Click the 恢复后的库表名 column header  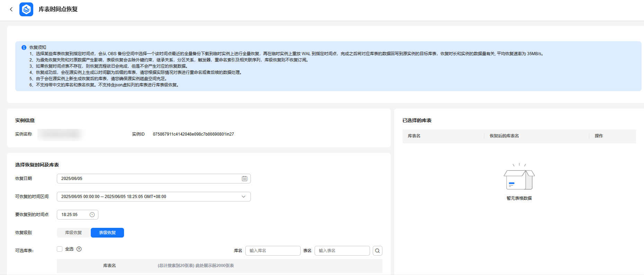point(504,136)
